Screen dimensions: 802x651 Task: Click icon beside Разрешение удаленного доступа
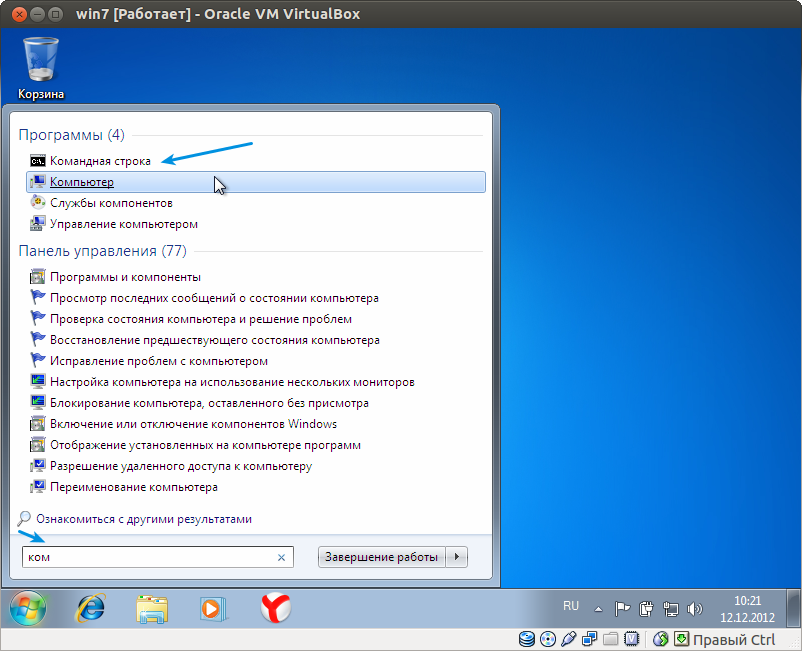coord(37,466)
